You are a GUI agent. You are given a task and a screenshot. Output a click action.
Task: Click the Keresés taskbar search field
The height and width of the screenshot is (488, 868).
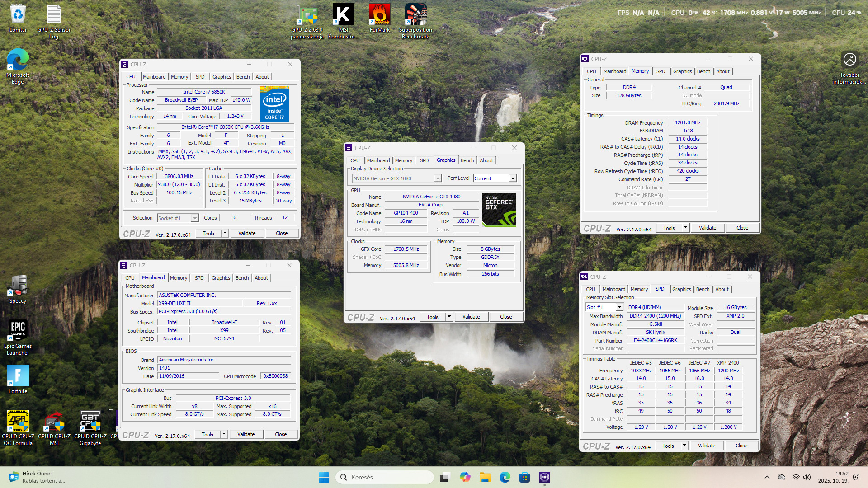pos(384,477)
